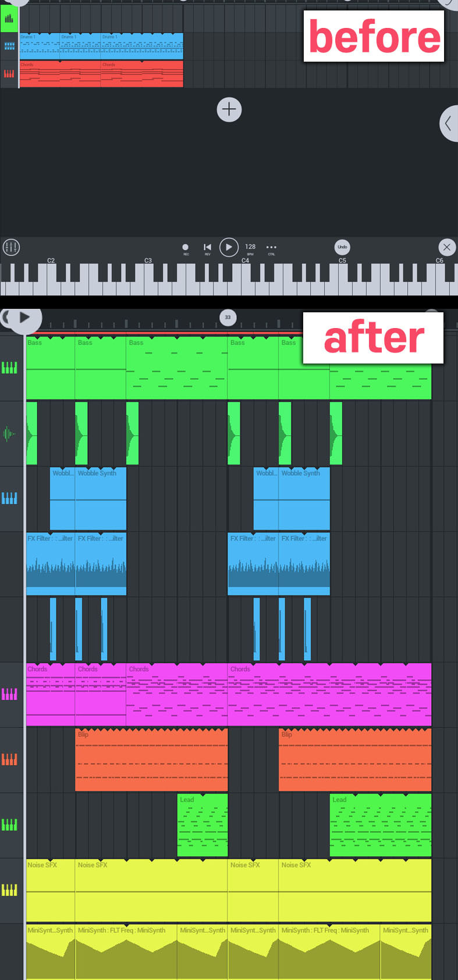Close the piano keyboard panel
The height and width of the screenshot is (980, 458).
point(446,247)
